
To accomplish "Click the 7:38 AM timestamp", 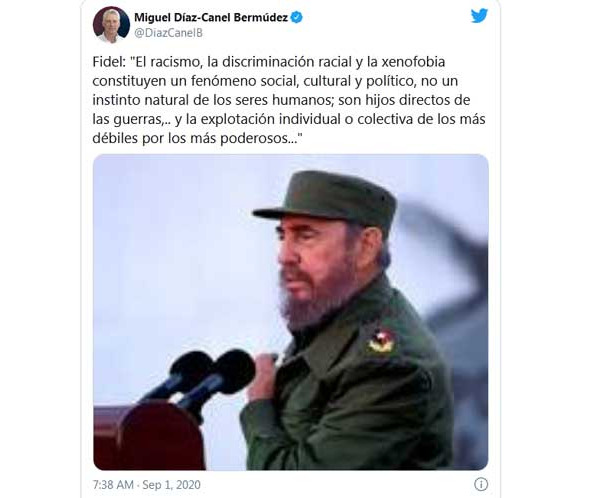I will (113, 484).
